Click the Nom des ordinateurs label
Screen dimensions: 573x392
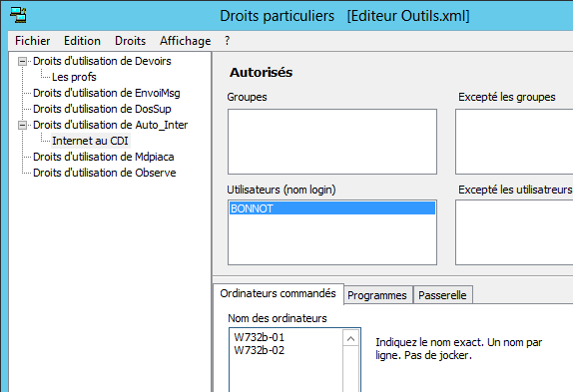pos(278,318)
